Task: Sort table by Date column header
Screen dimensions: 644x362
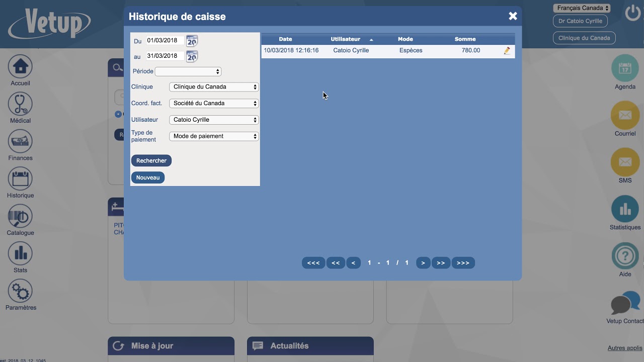Action: (x=285, y=39)
